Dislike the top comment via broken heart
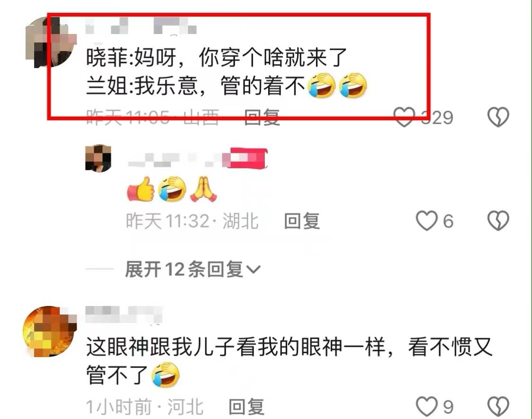Image resolution: width=532 pixels, height=419 pixels. 498,117
